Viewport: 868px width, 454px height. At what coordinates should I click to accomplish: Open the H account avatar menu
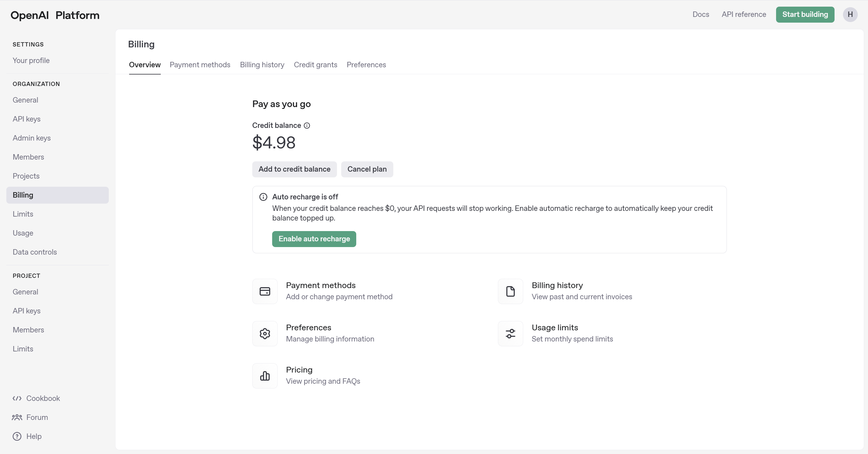click(x=850, y=14)
